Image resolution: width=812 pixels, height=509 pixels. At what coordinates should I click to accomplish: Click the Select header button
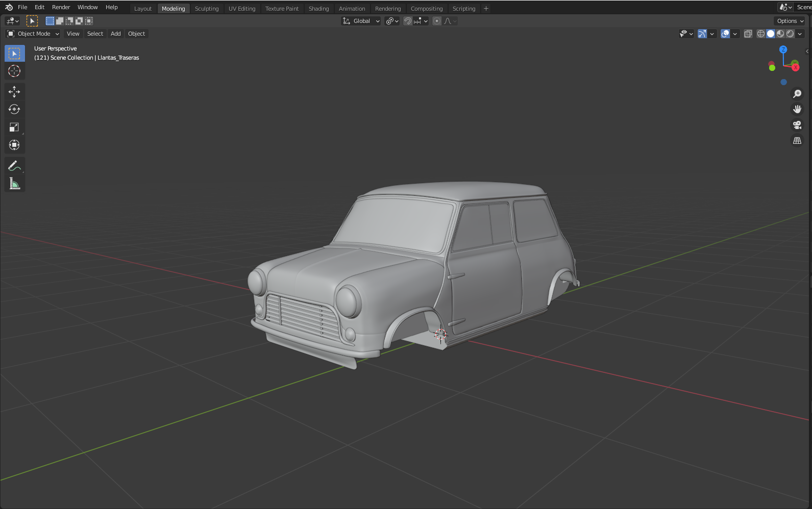(x=95, y=34)
